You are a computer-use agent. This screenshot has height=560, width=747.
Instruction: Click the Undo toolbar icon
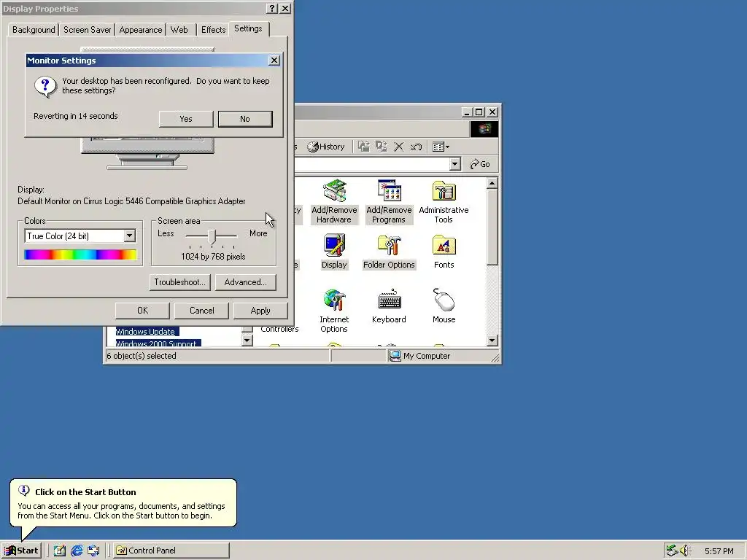(416, 147)
